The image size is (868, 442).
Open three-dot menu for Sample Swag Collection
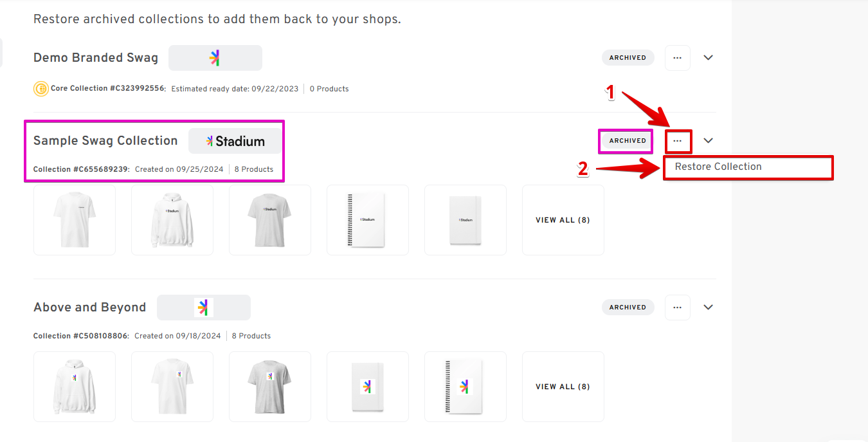678,141
